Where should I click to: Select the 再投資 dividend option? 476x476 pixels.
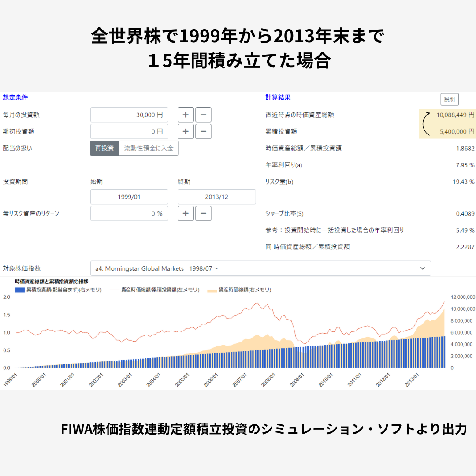[104, 148]
